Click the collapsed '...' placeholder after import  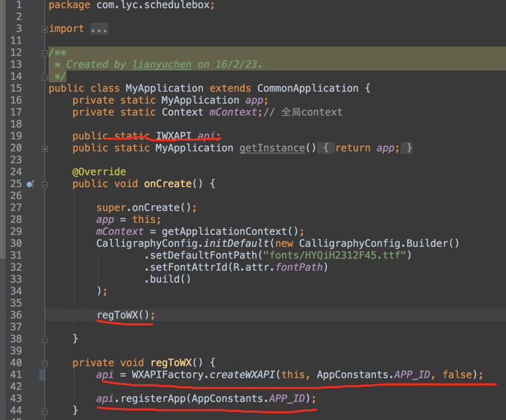[99, 29]
